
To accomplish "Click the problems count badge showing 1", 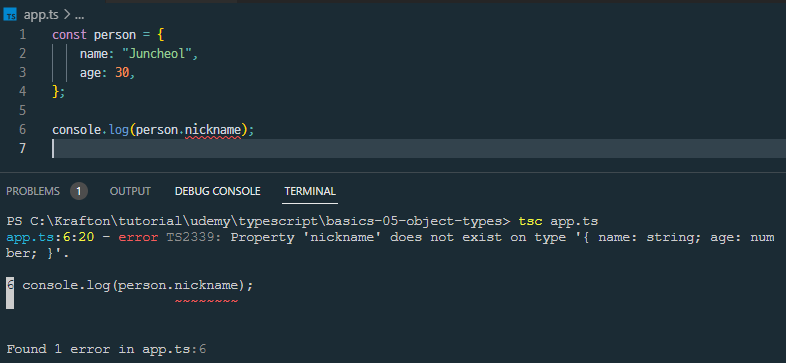I will click(x=79, y=191).
